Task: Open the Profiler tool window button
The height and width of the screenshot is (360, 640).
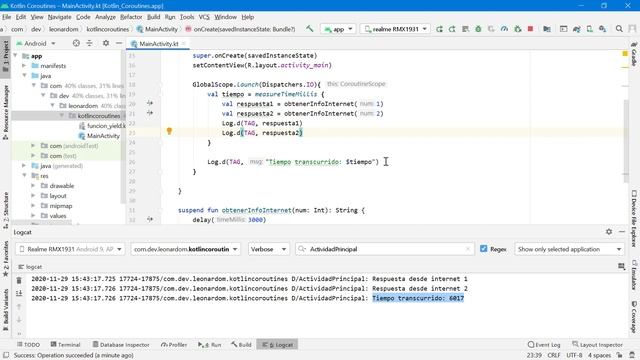Action: (174, 344)
